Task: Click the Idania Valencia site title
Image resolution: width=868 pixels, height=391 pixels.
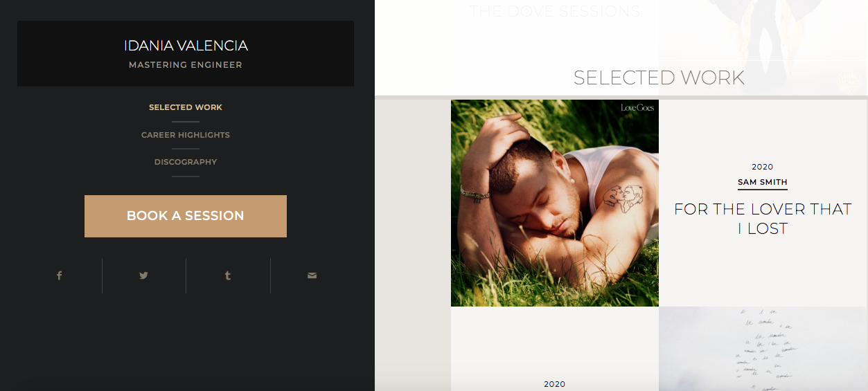Action: click(x=186, y=46)
